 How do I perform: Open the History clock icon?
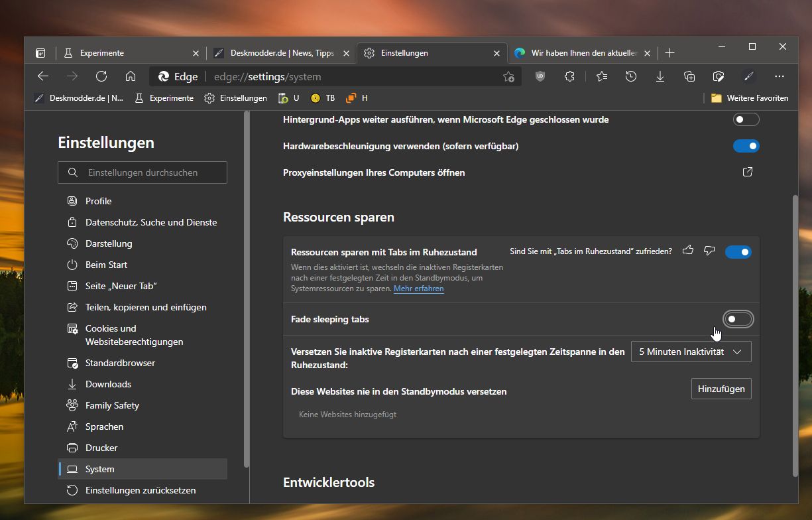tap(631, 76)
